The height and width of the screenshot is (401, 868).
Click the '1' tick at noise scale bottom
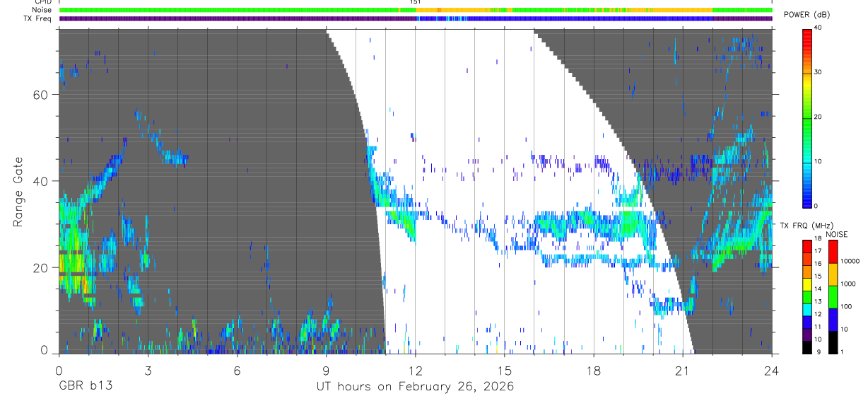pyautogui.click(x=841, y=351)
